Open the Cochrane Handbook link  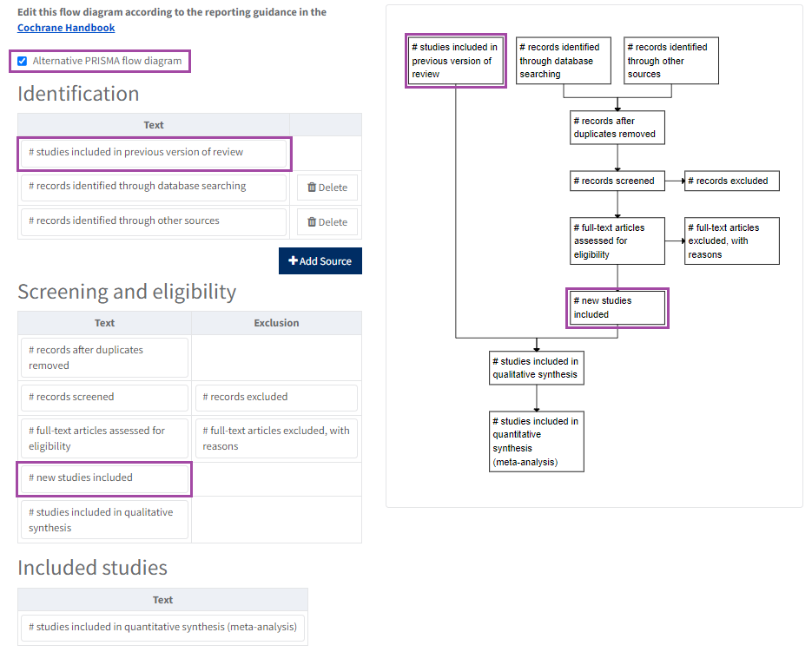click(x=66, y=28)
